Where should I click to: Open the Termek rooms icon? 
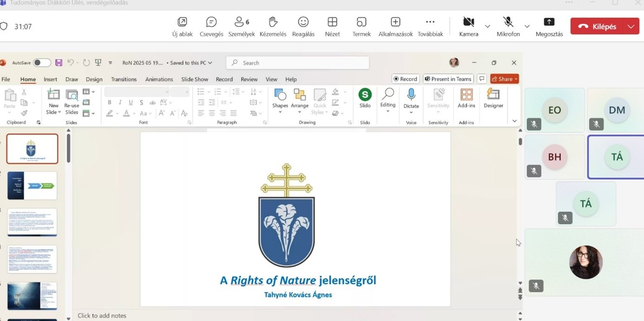361,27
